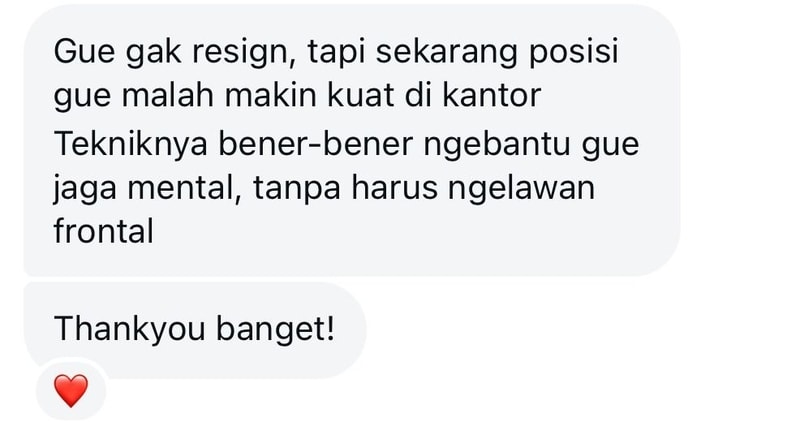Click the word 'frontal' at message end
Screen dimensions: 800x435
click(104, 231)
